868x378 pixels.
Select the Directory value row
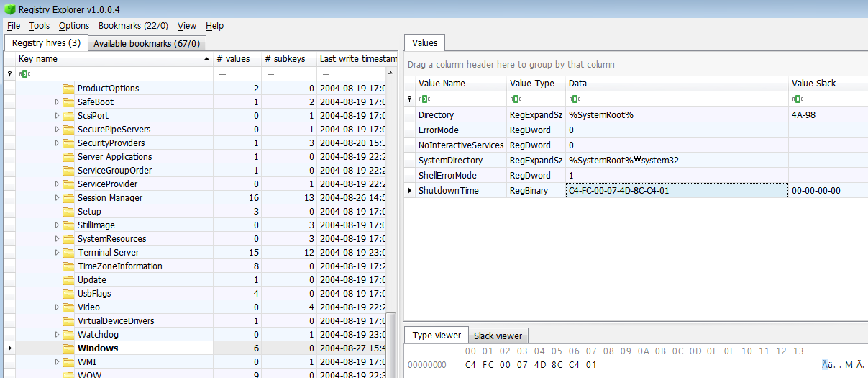(636, 115)
